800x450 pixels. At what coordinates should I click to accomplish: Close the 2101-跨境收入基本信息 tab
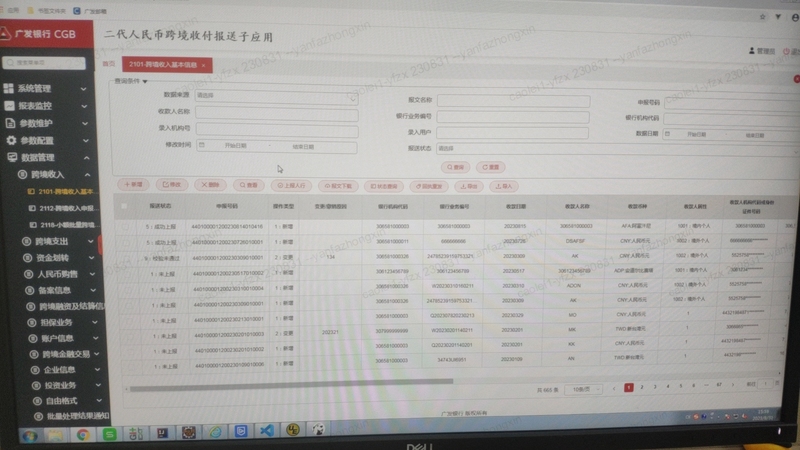point(204,65)
